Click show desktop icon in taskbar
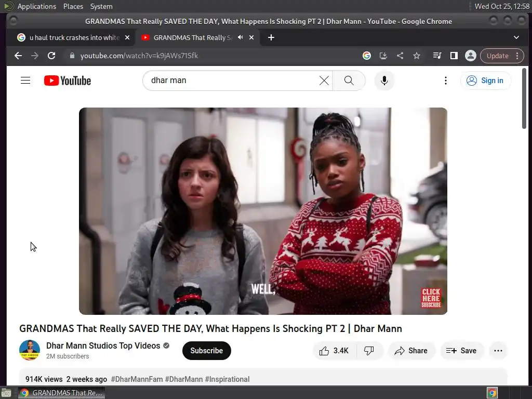The width and height of the screenshot is (532, 399). (6, 393)
